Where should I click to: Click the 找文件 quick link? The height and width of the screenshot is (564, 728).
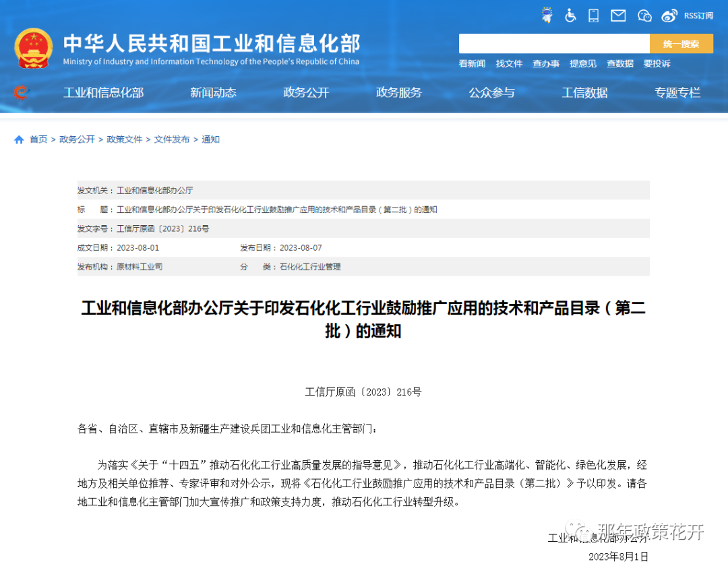(509, 63)
